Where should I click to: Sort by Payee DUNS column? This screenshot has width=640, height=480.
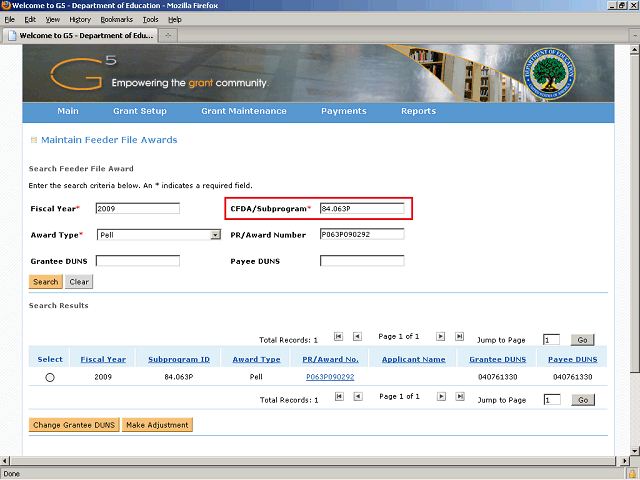(x=573, y=360)
